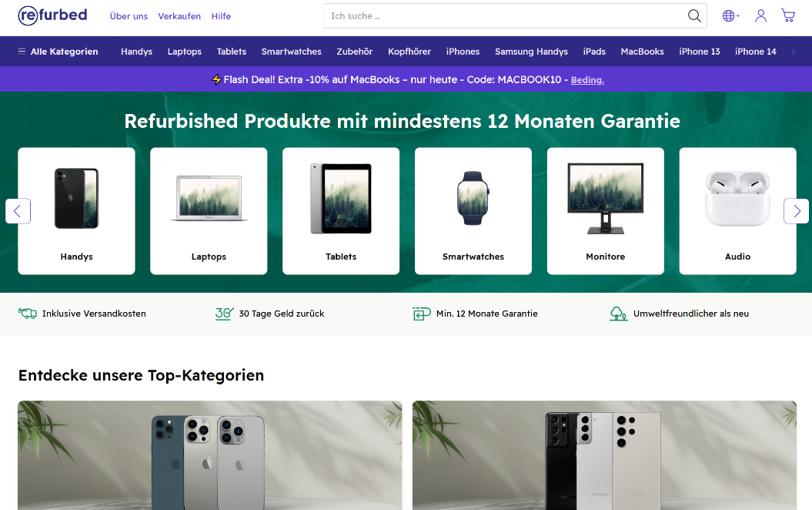Select the Smartwatches category card

473,211
